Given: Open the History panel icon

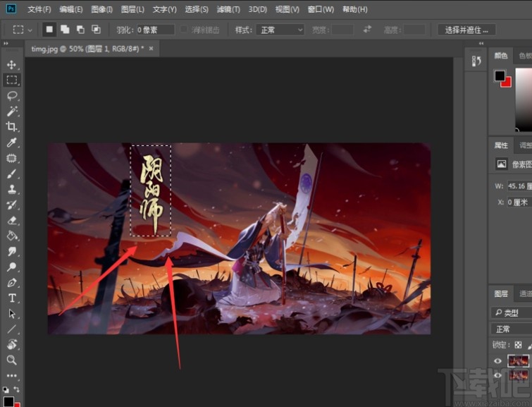Looking at the screenshot, I should (476, 61).
